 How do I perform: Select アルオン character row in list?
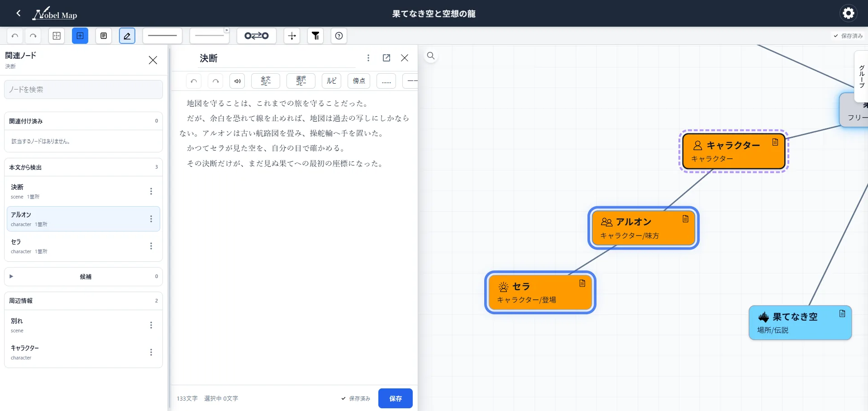pyautogui.click(x=83, y=219)
